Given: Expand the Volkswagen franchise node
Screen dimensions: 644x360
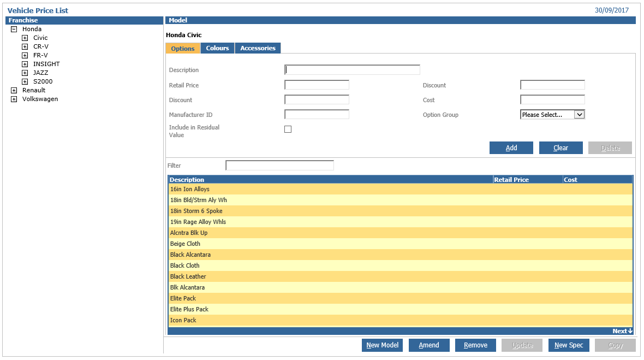Looking at the screenshot, I should tap(14, 99).
